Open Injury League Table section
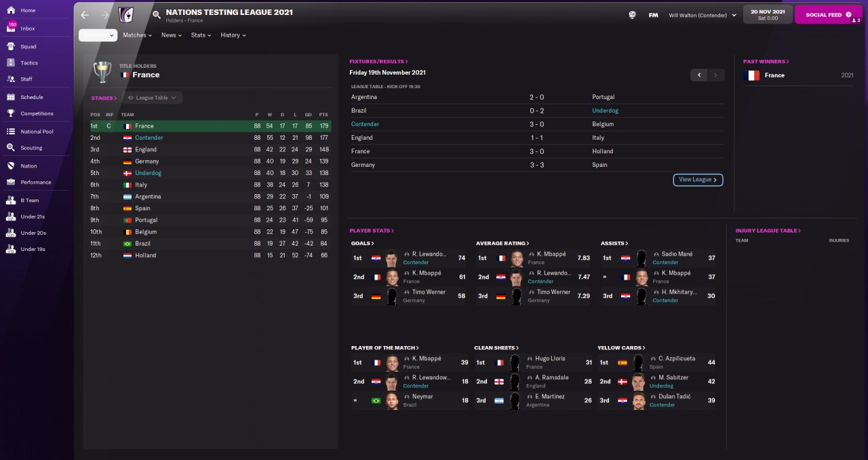This screenshot has height=460, width=868. tap(768, 231)
